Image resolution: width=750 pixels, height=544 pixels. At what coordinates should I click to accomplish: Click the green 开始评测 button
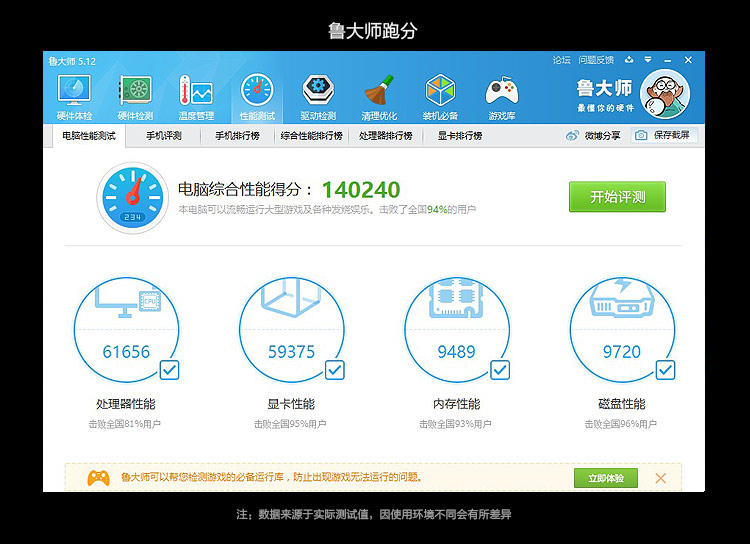tap(617, 197)
